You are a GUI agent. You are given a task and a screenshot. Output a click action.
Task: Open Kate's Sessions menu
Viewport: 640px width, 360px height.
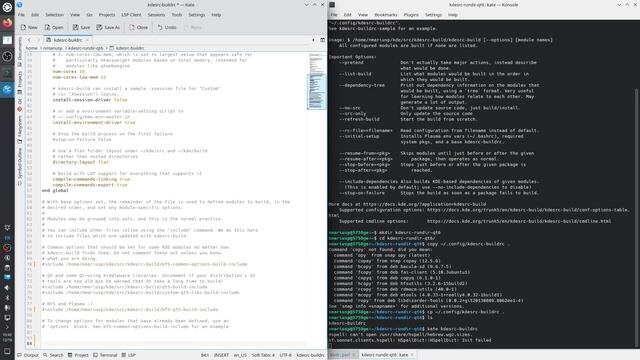156,15
